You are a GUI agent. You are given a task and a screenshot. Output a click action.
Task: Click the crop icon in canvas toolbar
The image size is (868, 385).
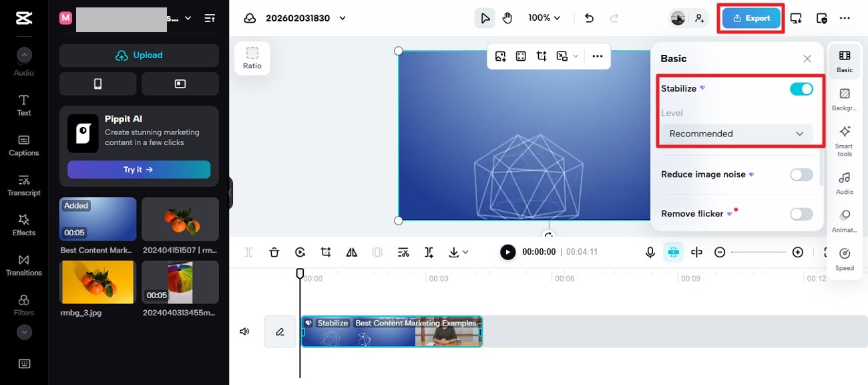pyautogui.click(x=541, y=56)
